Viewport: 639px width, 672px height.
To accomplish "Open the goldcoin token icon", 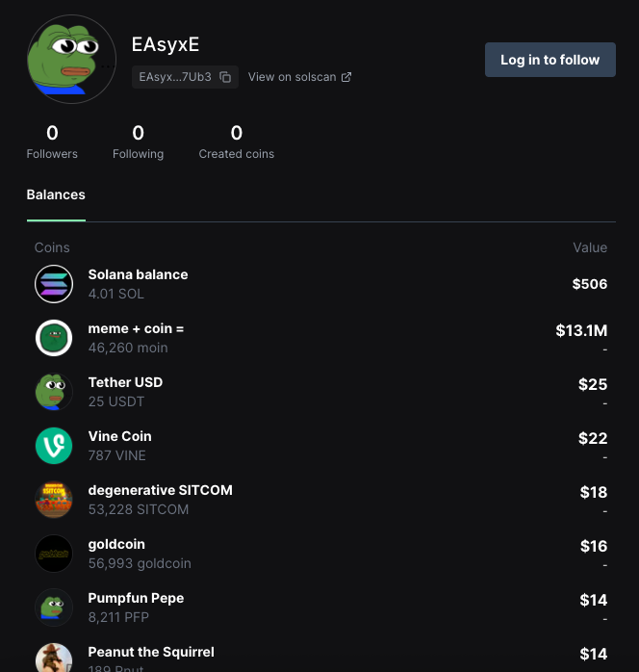I will (54, 554).
